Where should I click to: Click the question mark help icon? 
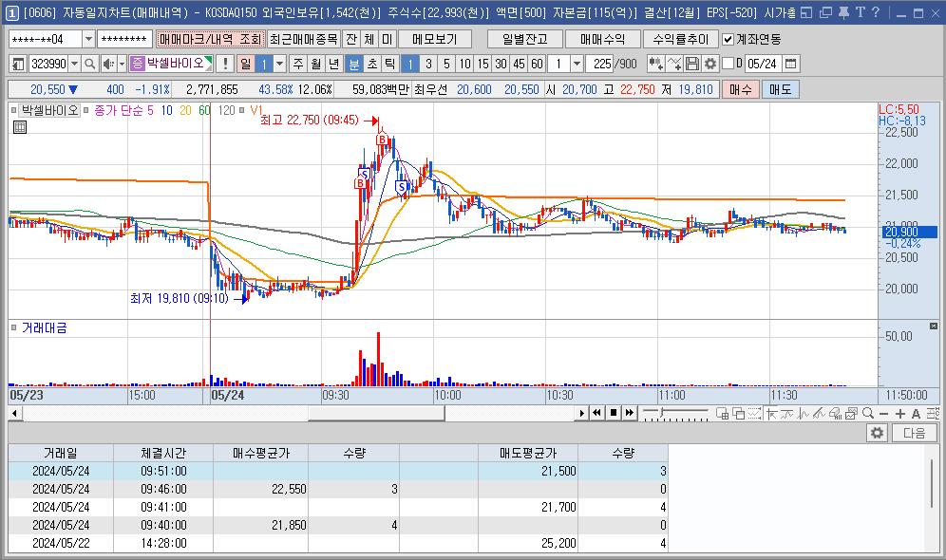tap(876, 12)
